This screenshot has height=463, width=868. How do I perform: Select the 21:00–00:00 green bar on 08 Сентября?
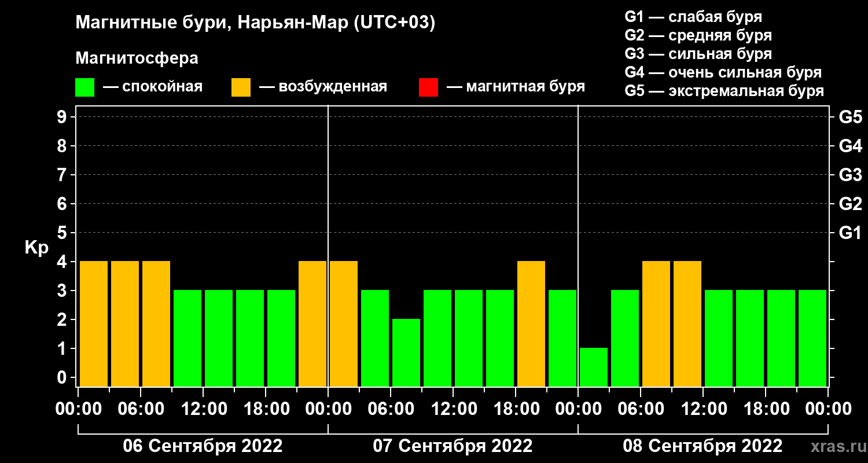pyautogui.click(x=812, y=338)
